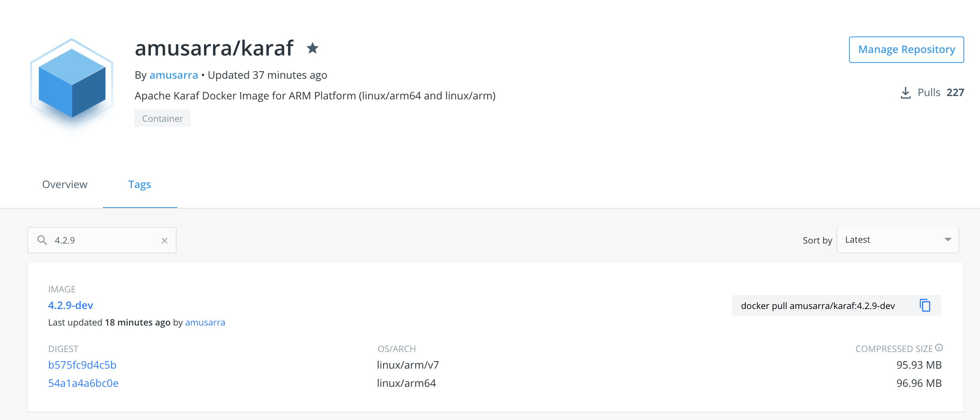Viewport: 980px width, 420px height.
Task: Click the pulls download icon
Action: 906,93
